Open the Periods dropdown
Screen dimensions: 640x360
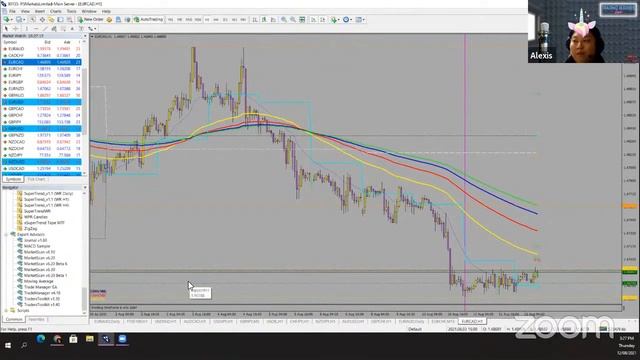(x=347, y=19)
